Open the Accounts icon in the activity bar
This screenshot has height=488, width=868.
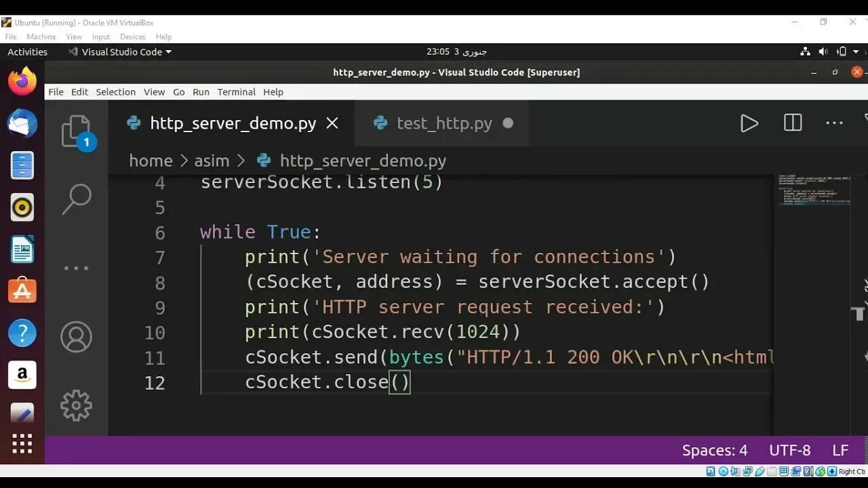[x=76, y=336]
